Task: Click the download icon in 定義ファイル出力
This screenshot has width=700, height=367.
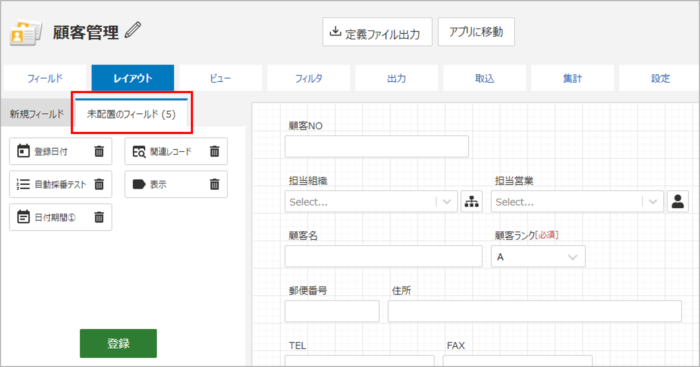Action: (335, 32)
